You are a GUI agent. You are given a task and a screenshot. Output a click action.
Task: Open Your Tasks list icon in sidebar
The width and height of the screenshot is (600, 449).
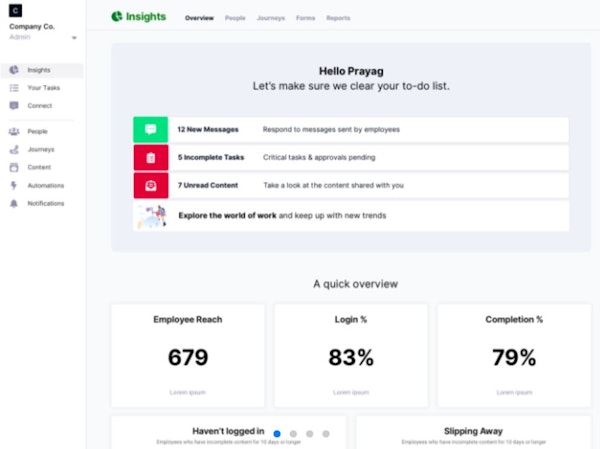click(x=14, y=88)
